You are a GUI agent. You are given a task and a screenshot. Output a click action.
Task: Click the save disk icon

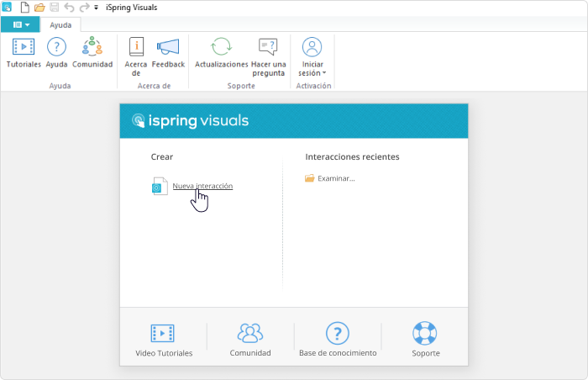(x=55, y=7)
